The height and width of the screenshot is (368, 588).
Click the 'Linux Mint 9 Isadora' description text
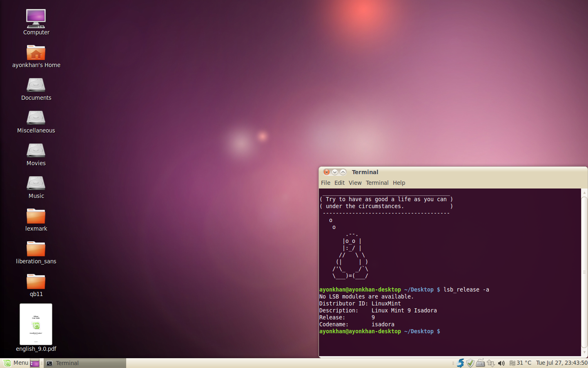tap(404, 310)
